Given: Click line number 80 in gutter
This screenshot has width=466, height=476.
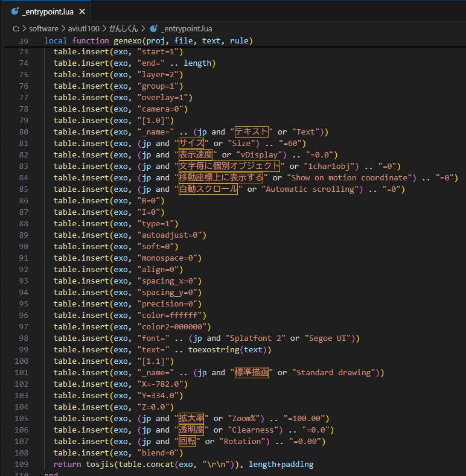Looking at the screenshot, I should click(x=24, y=132).
